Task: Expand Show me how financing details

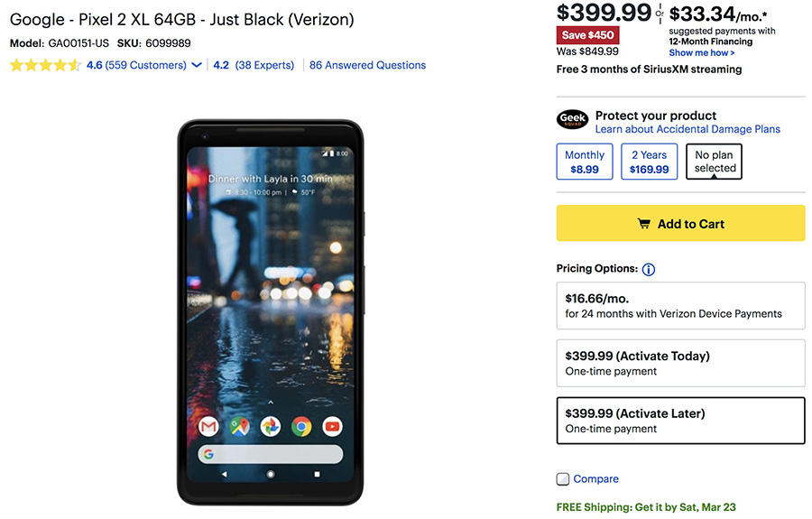Action: pos(702,53)
